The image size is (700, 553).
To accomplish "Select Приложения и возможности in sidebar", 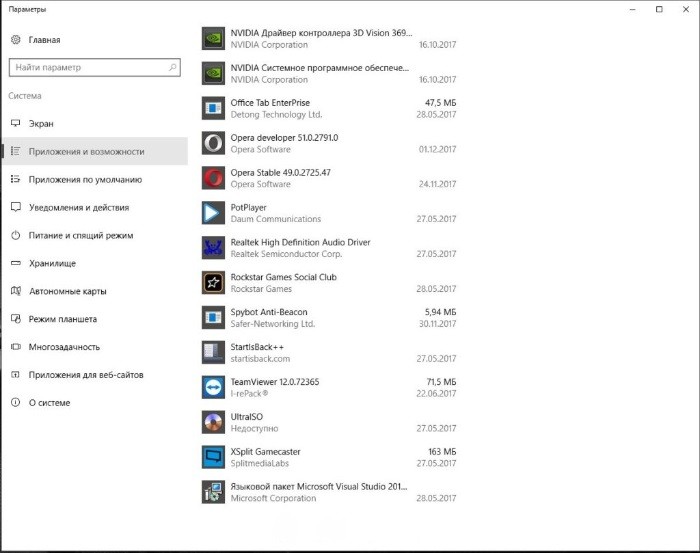I will (x=95, y=151).
